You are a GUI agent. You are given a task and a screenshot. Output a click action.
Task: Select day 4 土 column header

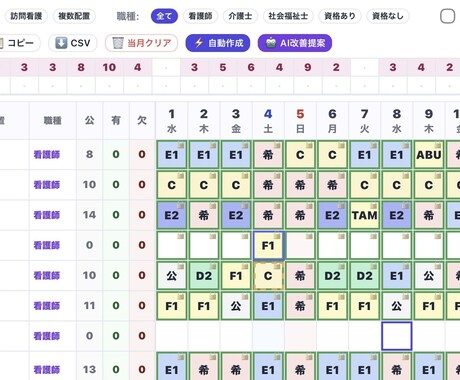point(268,121)
